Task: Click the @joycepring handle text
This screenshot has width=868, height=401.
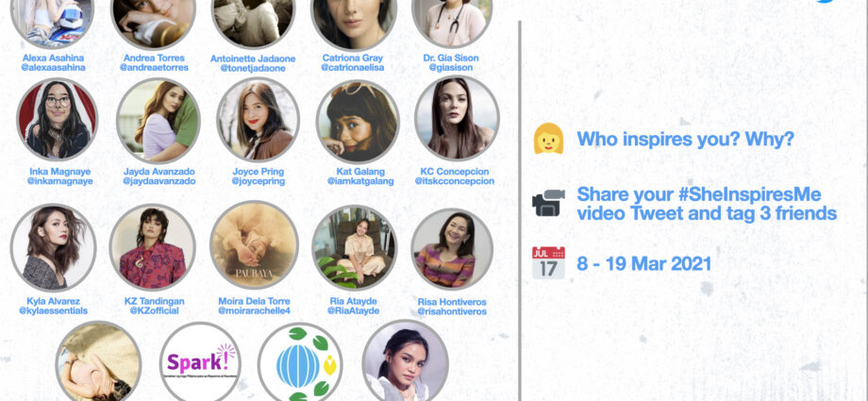Action: [x=259, y=181]
